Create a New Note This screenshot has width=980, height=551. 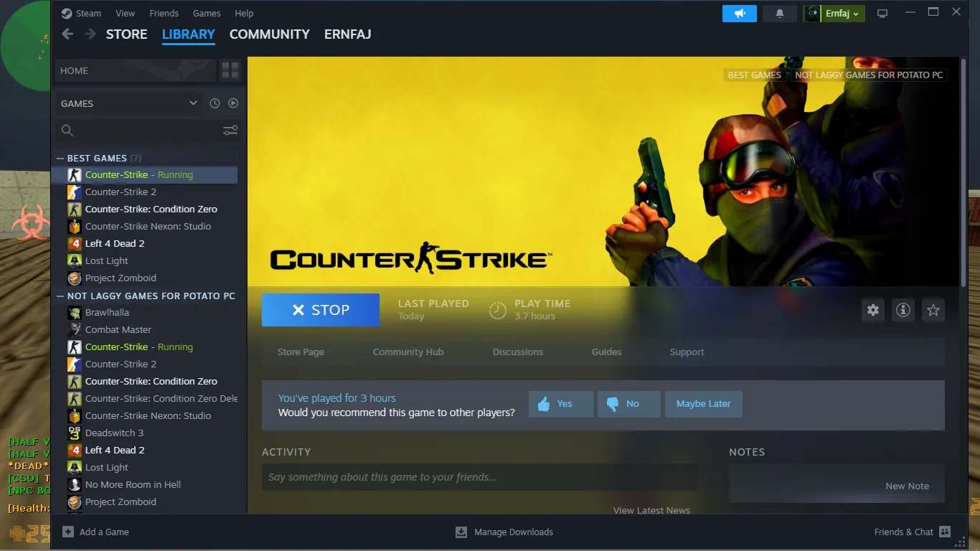click(907, 486)
